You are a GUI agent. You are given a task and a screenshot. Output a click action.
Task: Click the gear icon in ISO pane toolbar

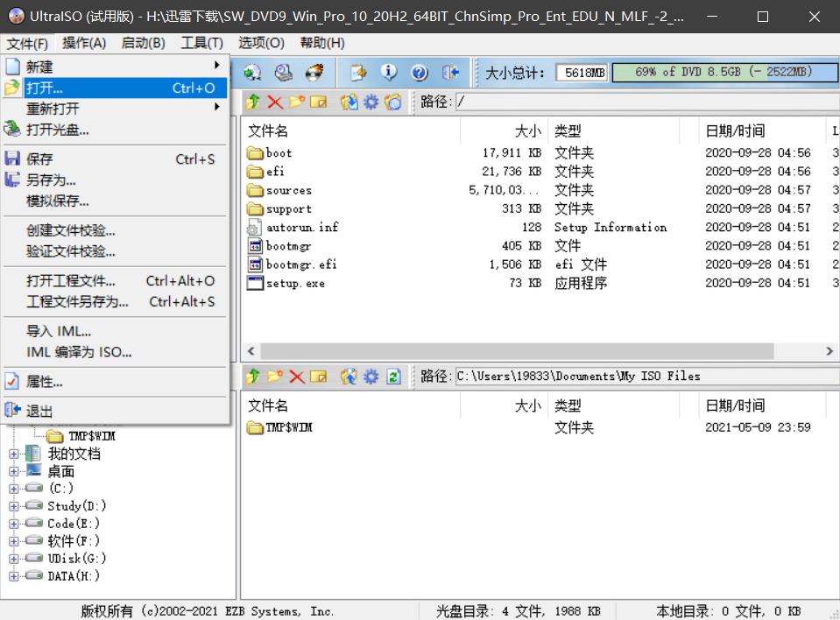[371, 102]
